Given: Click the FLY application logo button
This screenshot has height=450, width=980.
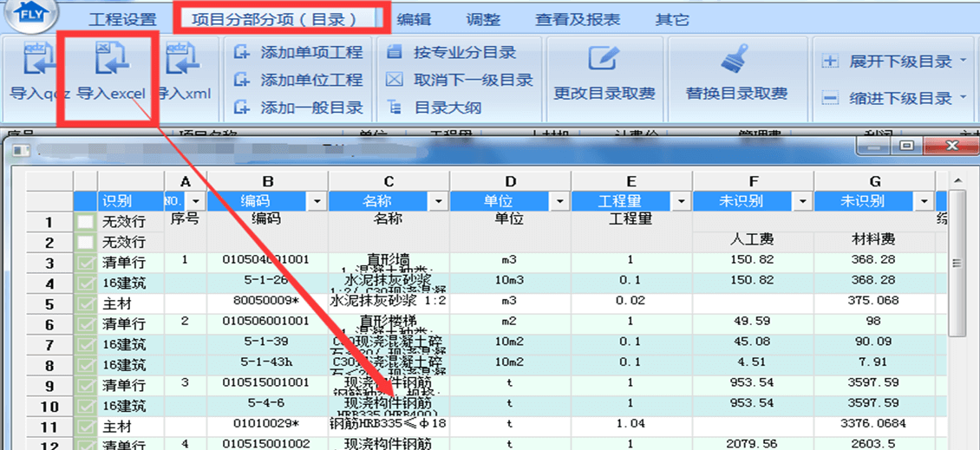Looking at the screenshot, I should [x=30, y=14].
